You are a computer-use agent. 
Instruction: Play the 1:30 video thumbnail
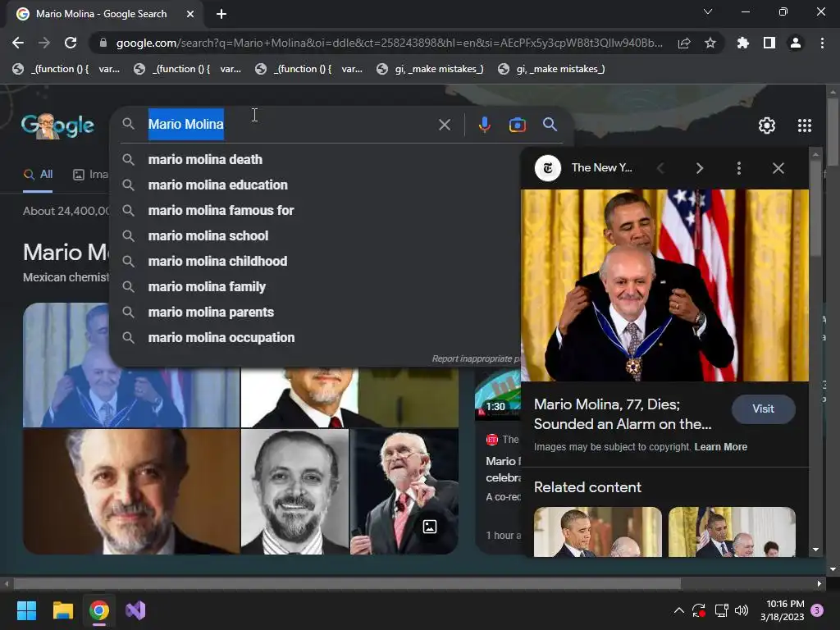(x=498, y=395)
